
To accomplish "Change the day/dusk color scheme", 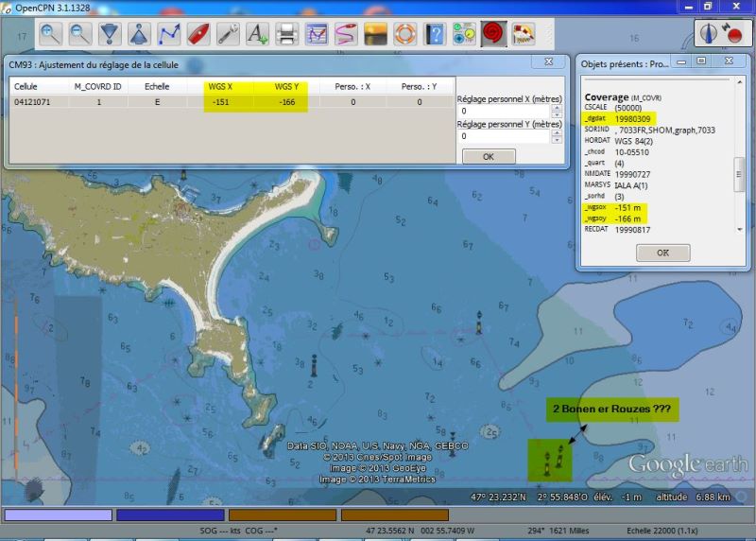I will [375, 34].
